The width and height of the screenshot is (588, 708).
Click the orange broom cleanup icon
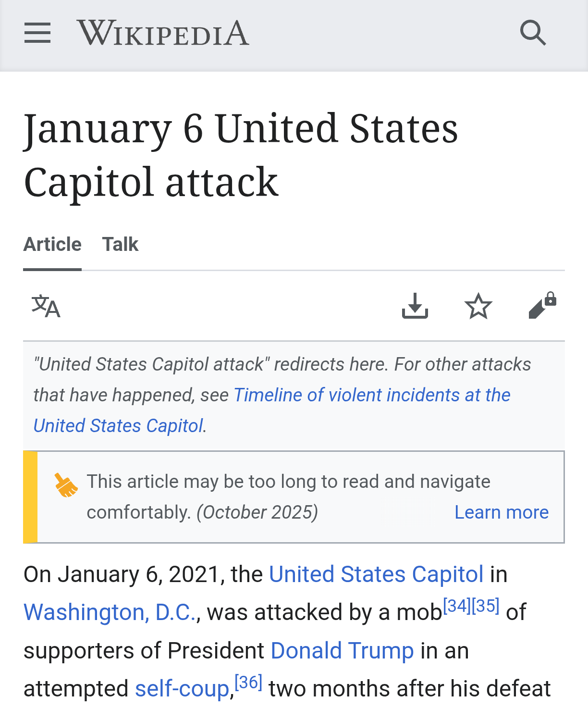point(66,485)
